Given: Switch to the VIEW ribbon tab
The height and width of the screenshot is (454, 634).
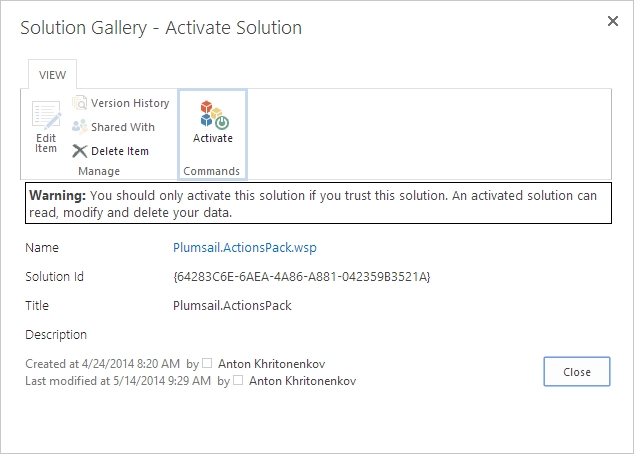Looking at the screenshot, I should (x=52, y=75).
